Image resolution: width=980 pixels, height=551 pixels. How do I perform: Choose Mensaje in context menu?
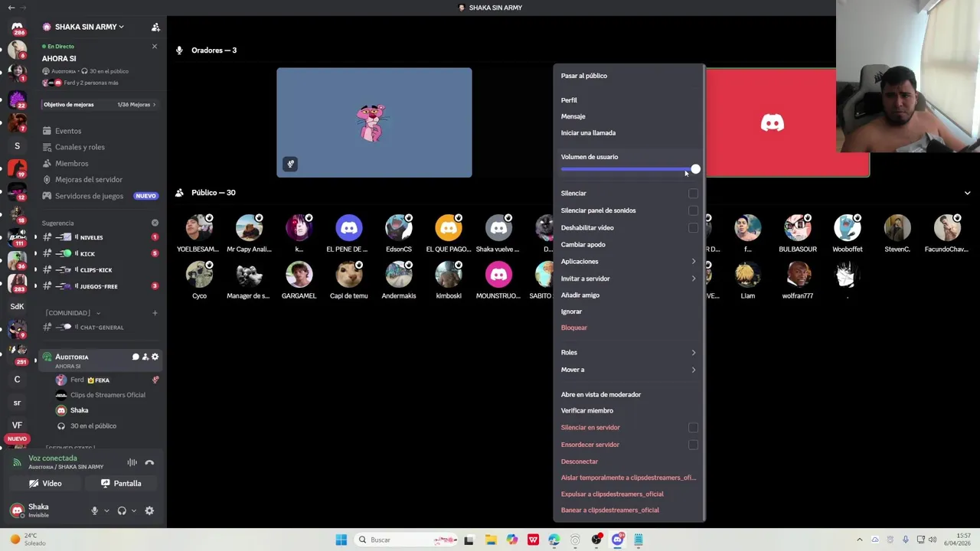573,116
